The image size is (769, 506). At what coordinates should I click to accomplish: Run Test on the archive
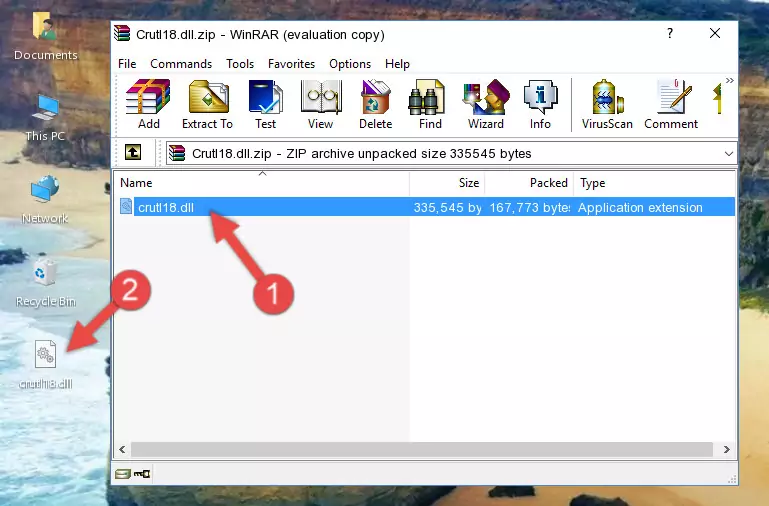265,104
